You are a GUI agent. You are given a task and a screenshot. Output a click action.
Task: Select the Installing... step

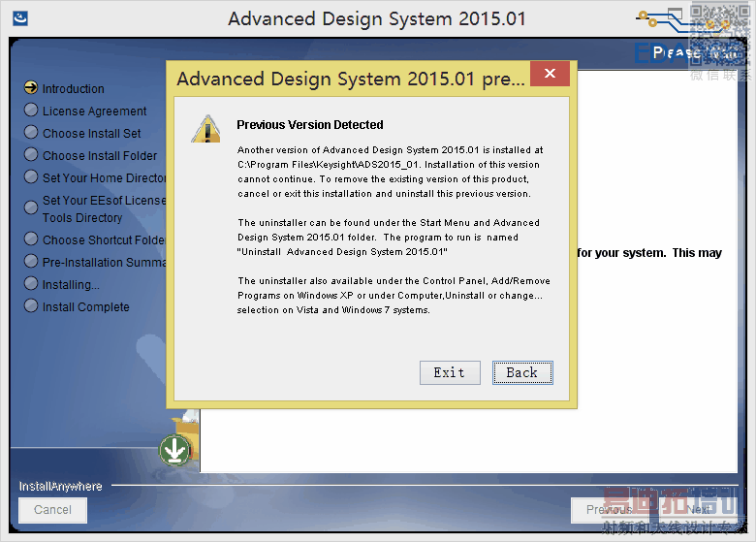tap(62, 284)
